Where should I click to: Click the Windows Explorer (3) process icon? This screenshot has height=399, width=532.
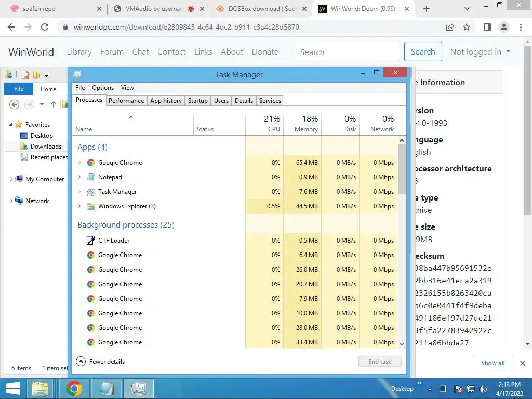tap(90, 206)
